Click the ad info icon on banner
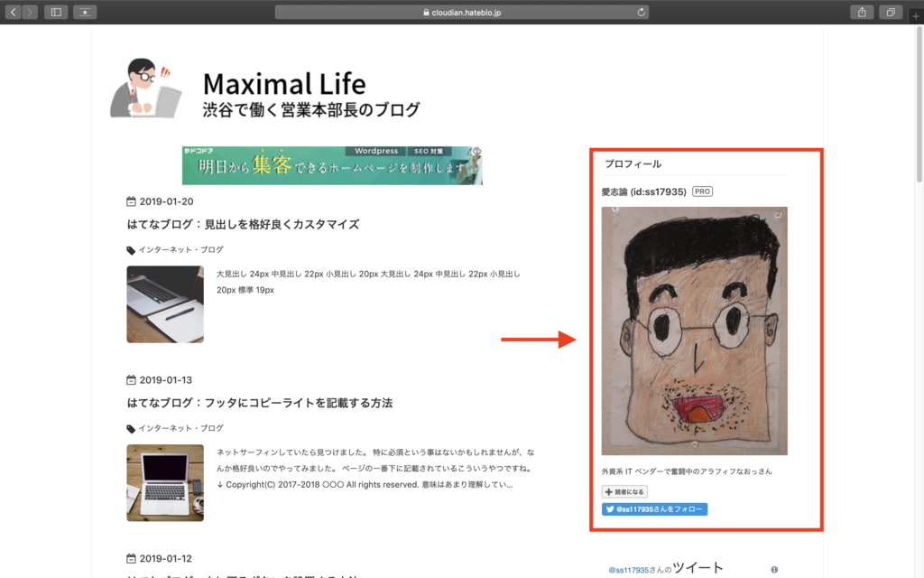 click(476, 152)
